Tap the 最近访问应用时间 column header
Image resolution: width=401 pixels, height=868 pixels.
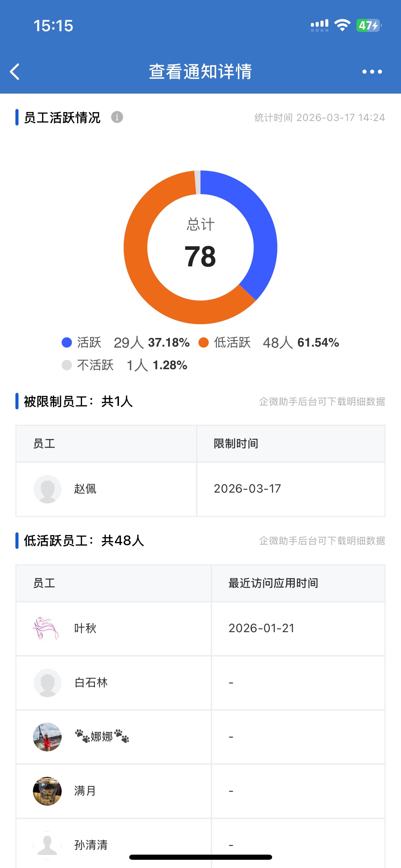tap(273, 583)
